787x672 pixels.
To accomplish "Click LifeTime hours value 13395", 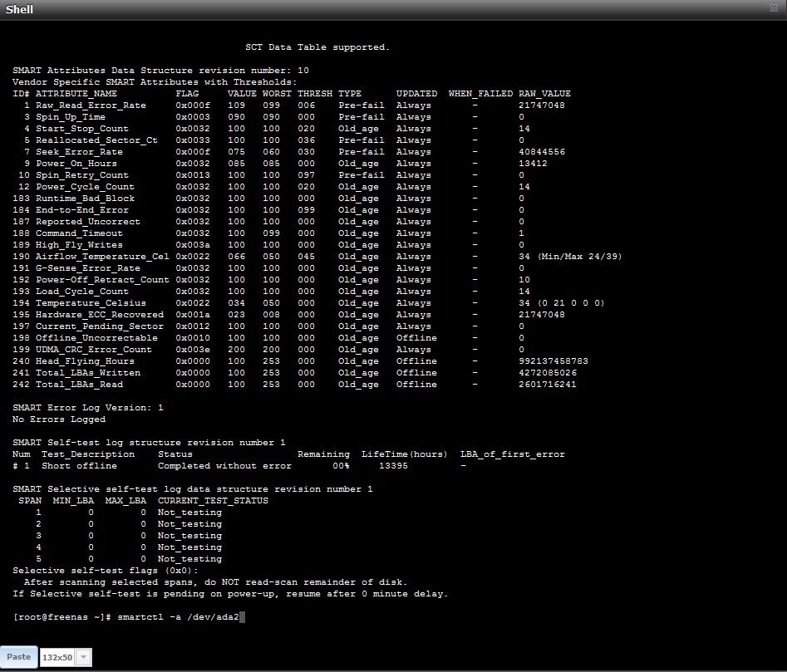I will coord(393,466).
